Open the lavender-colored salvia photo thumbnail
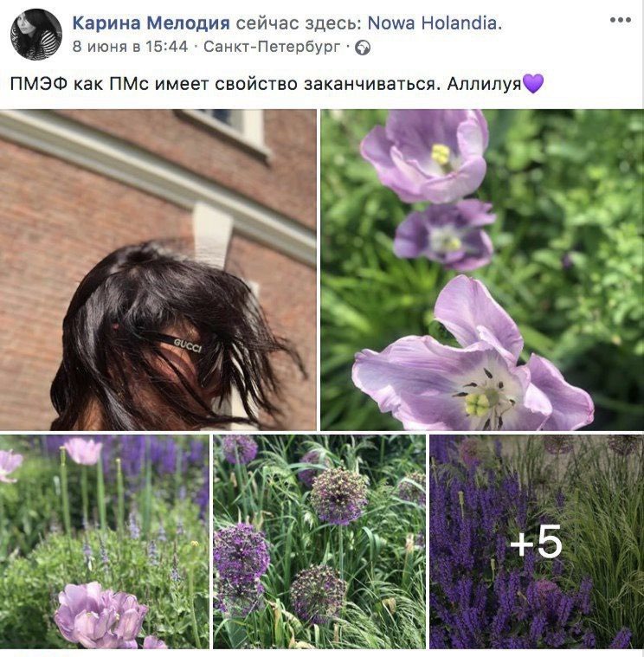This screenshot has height=657, width=644. pyautogui.click(x=537, y=541)
